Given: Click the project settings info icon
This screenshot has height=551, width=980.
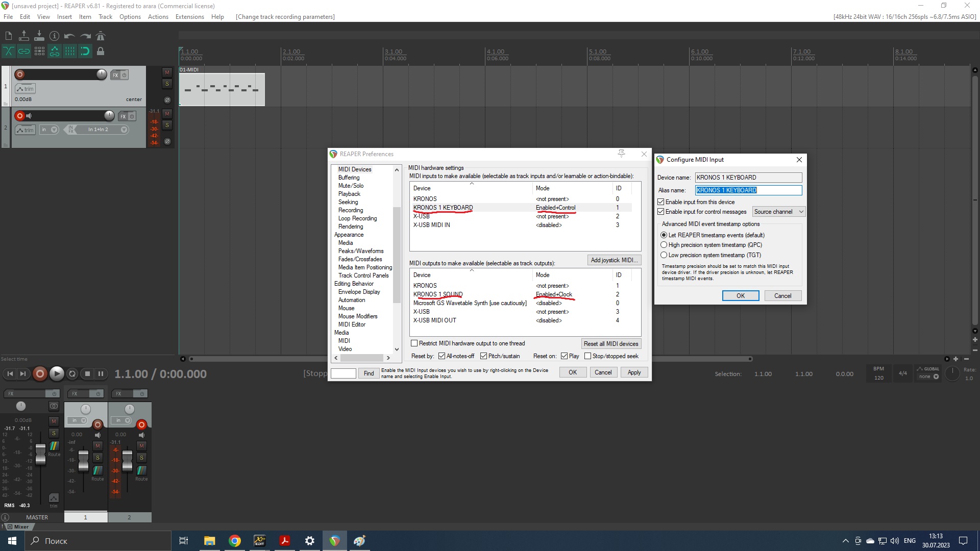Looking at the screenshot, I should 55,36.
